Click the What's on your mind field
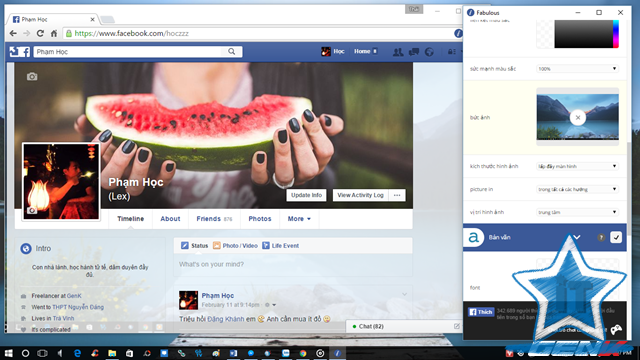The width and height of the screenshot is (640, 360). point(293,264)
